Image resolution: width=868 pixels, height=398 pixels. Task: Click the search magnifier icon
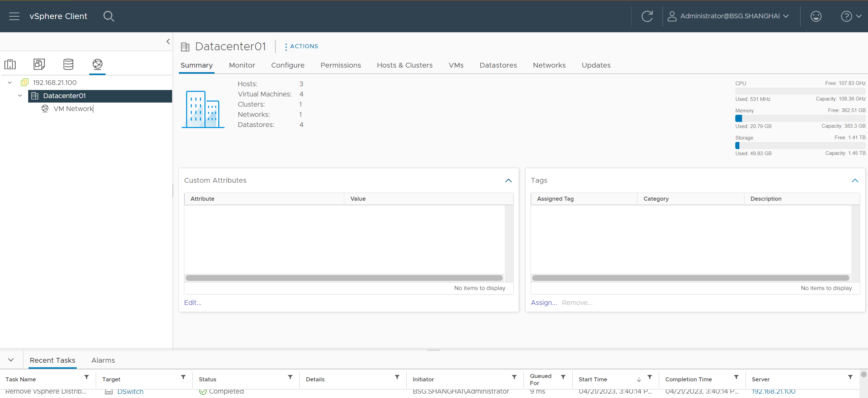tap(109, 16)
